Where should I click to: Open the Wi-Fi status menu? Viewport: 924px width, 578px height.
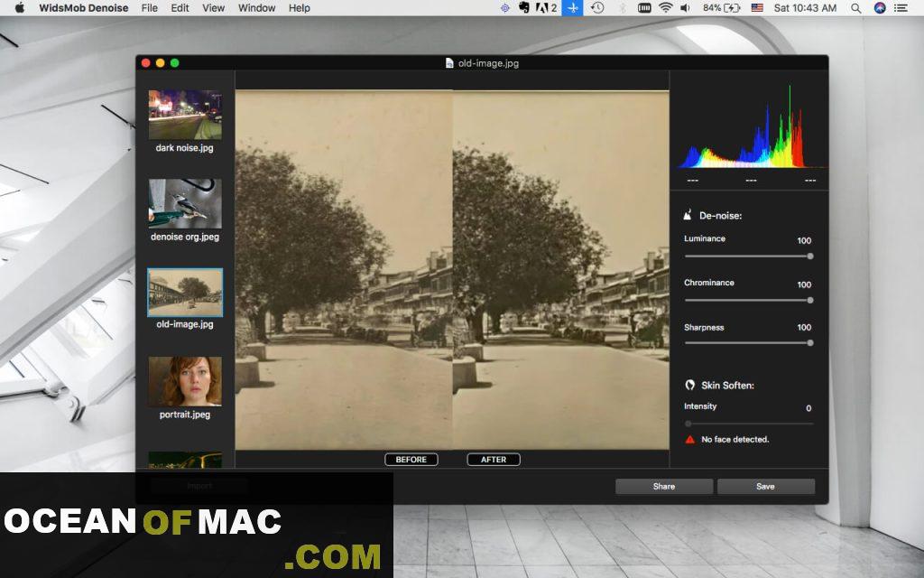coord(665,7)
